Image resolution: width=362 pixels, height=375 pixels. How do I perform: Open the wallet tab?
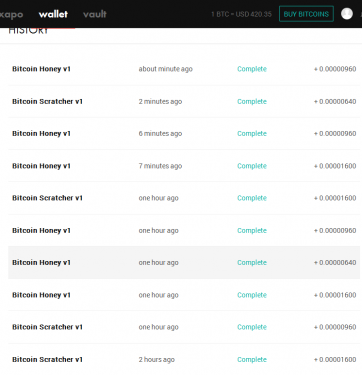tap(53, 14)
